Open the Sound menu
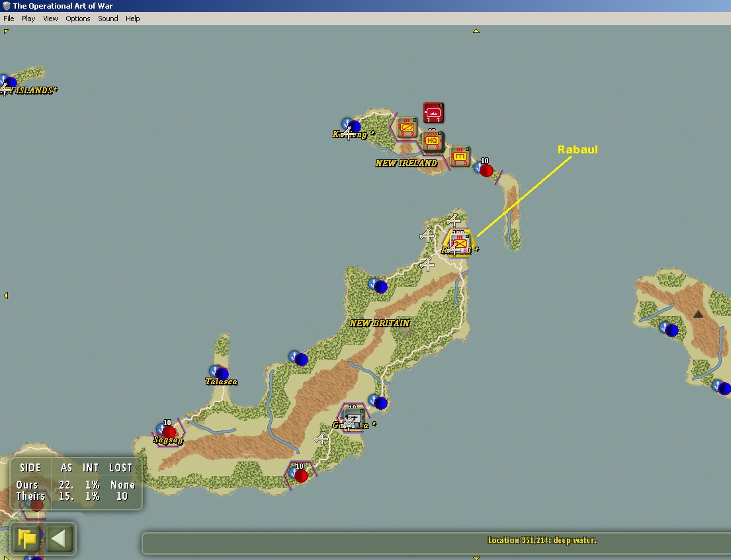Viewport: 731px width, 560px height. (x=108, y=19)
